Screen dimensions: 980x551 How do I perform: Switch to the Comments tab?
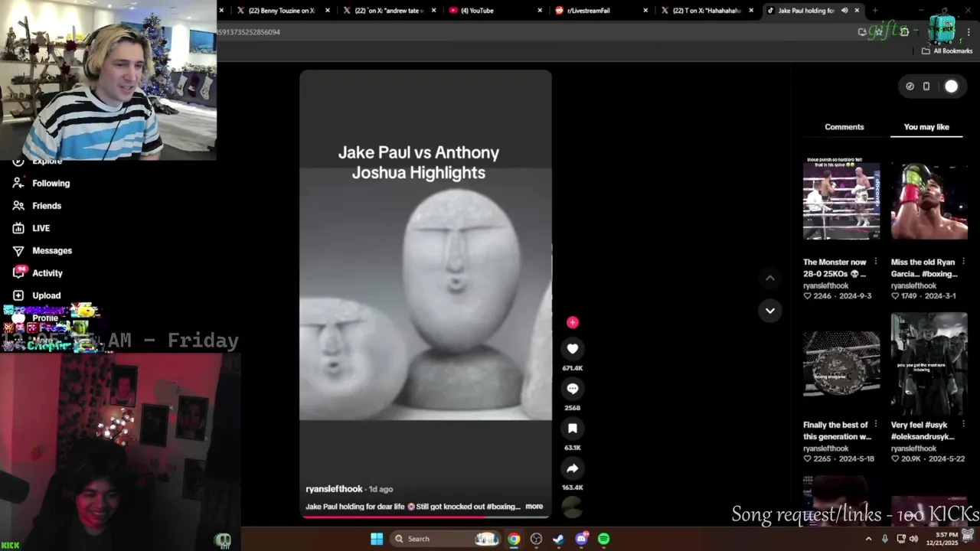click(844, 127)
